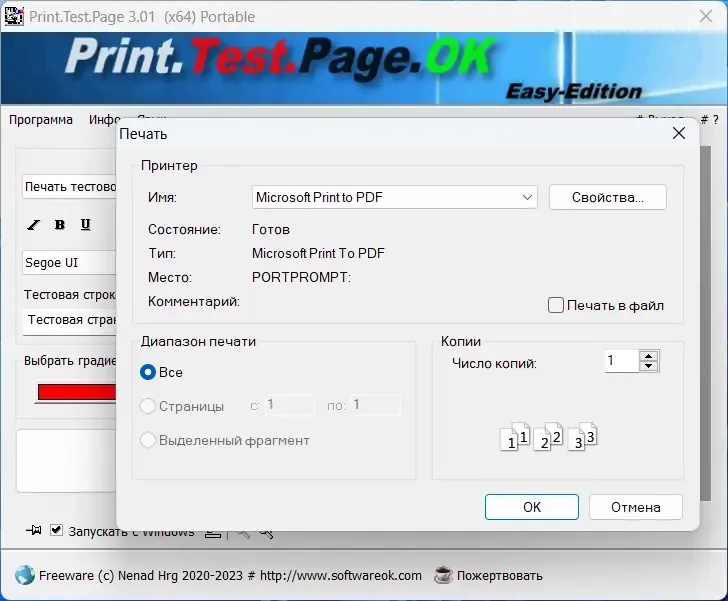Open the softwareok.com link
This screenshot has height=601, width=728.
[341, 575]
